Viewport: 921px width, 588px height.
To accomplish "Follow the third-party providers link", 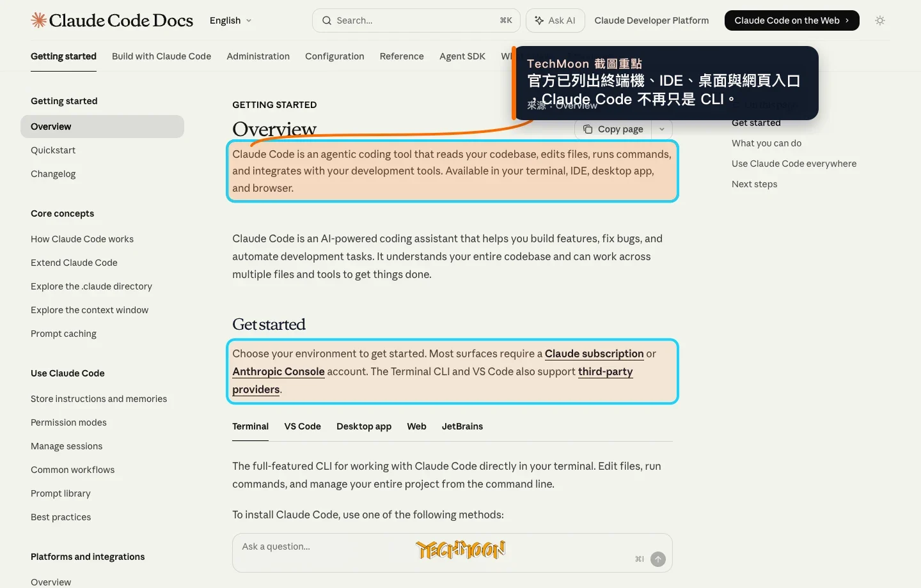I will coord(605,371).
